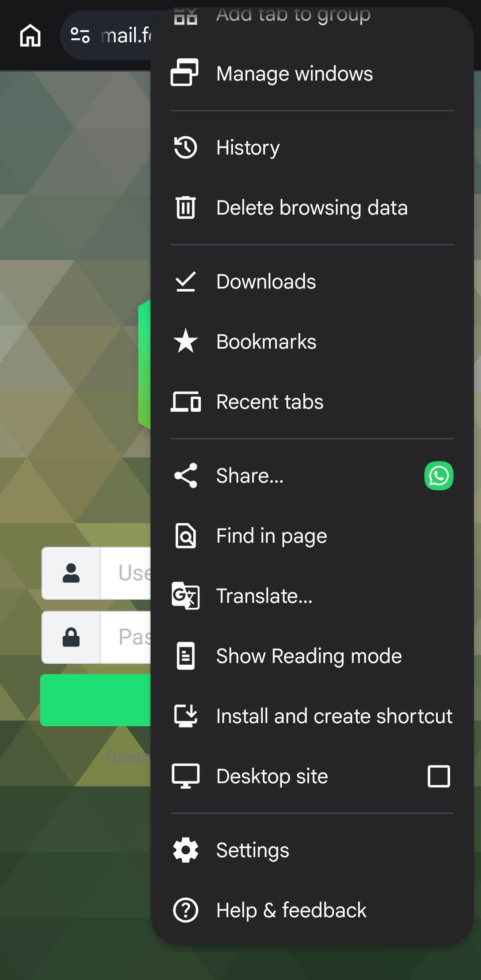Tap the mail.f address bar text
The height and width of the screenshot is (980, 481).
pyautogui.click(x=126, y=36)
